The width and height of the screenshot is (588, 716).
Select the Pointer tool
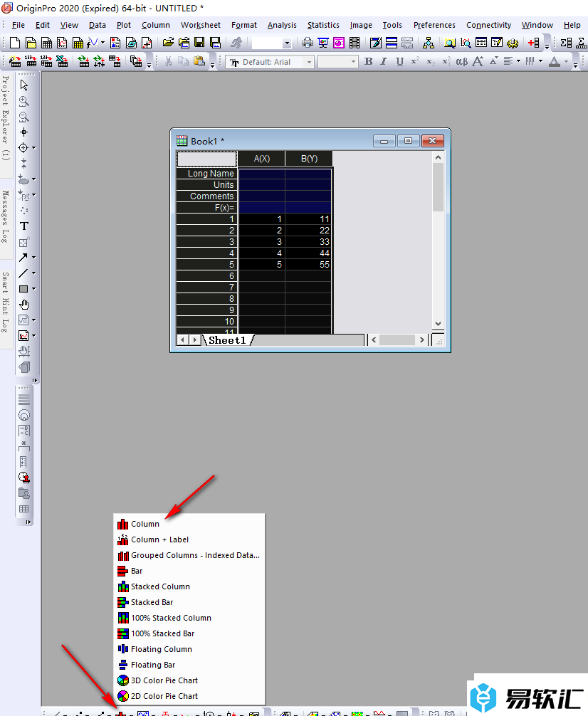pos(23,85)
